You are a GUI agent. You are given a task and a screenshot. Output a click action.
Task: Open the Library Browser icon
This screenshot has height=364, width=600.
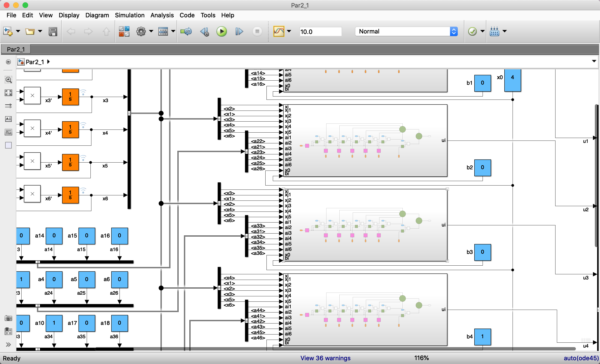click(124, 32)
